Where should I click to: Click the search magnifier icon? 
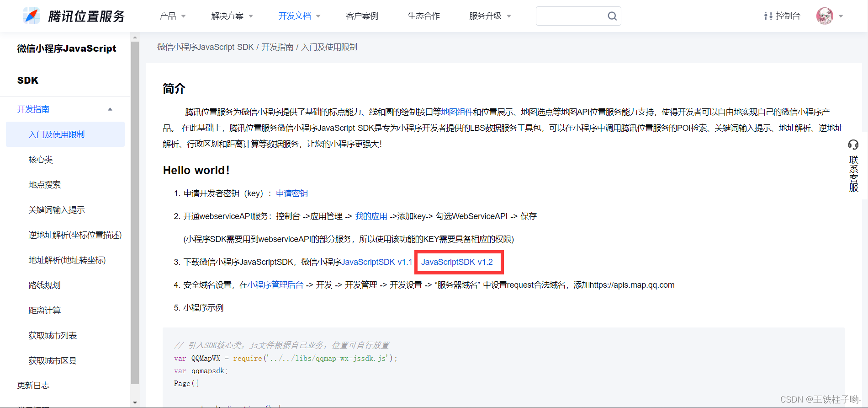(612, 16)
